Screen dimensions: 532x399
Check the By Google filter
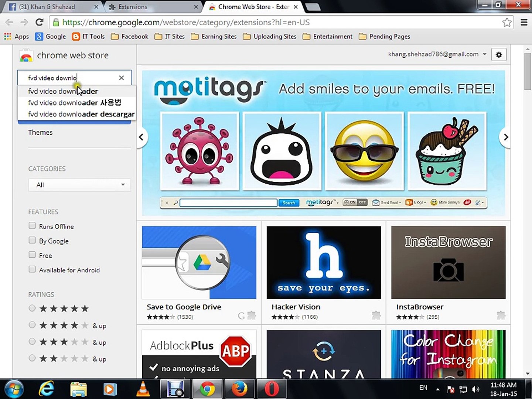(x=32, y=241)
